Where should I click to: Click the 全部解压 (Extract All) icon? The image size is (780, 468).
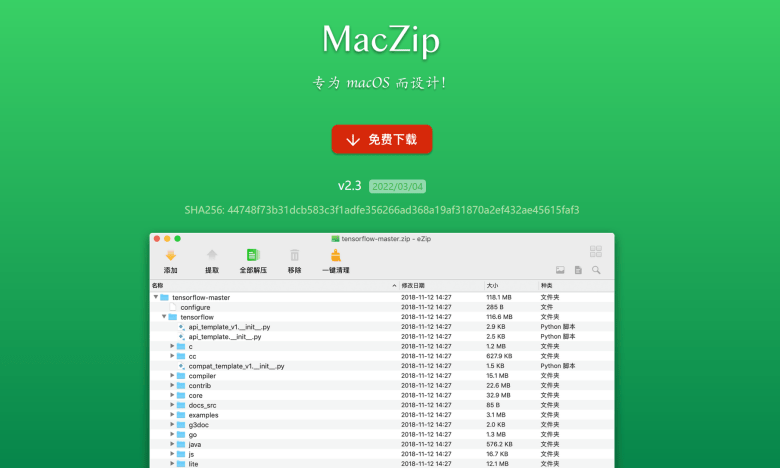point(253,255)
